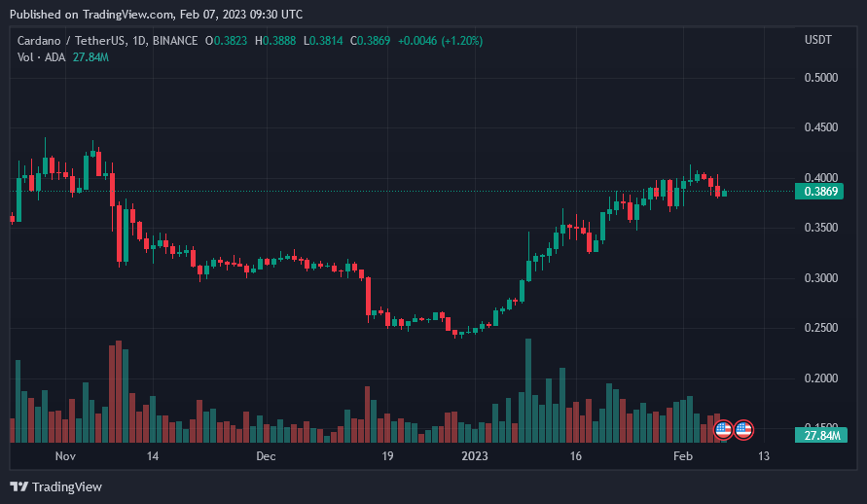Click the 0.4000 price axis label
867x504 pixels.
tap(821, 177)
